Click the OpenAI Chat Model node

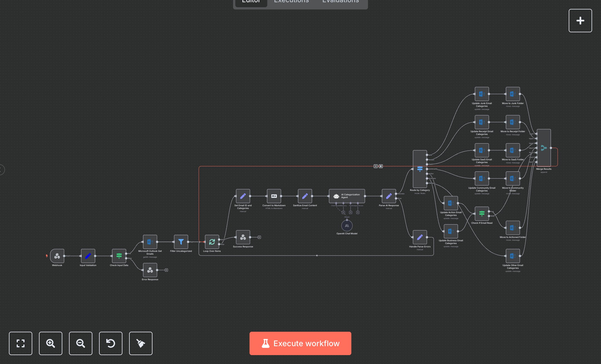click(x=347, y=226)
